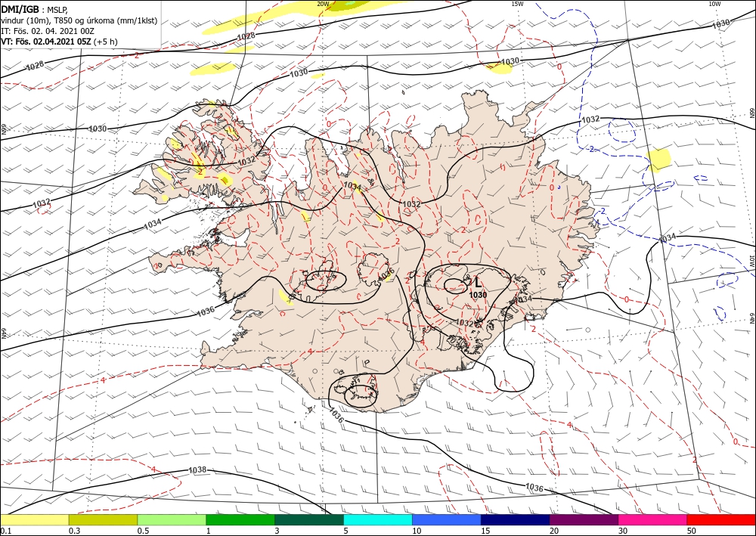This screenshot has width=756, height=536.
Task: Select the light green 0.5–1 legend swatch
Action: click(x=172, y=520)
